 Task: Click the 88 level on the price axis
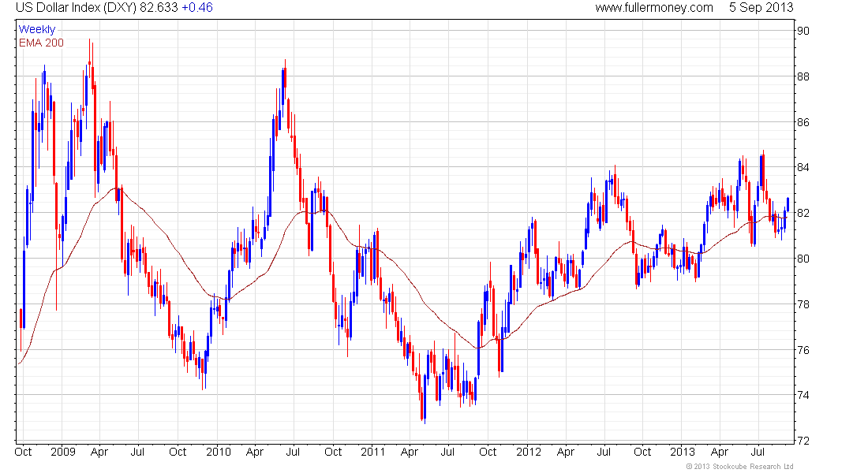point(803,76)
